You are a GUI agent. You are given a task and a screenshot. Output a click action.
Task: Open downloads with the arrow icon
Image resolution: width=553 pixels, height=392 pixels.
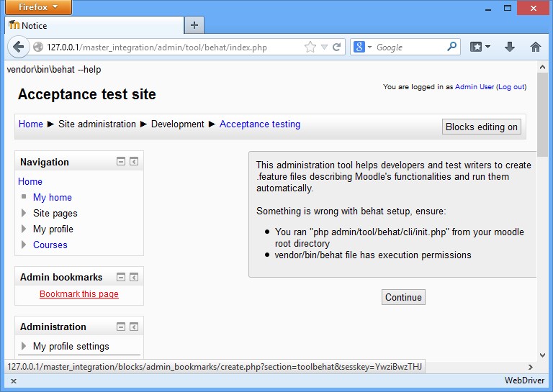coord(510,47)
